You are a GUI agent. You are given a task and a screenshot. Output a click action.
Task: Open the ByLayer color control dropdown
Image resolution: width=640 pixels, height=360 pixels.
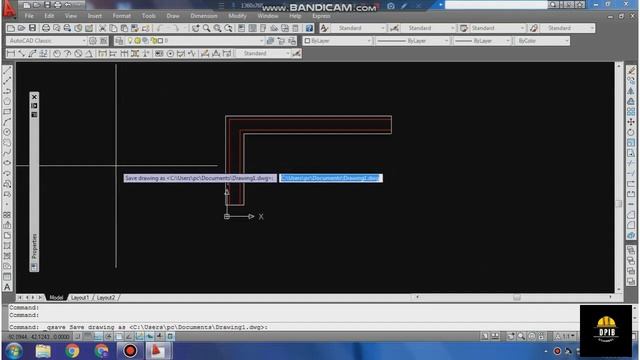point(369,41)
